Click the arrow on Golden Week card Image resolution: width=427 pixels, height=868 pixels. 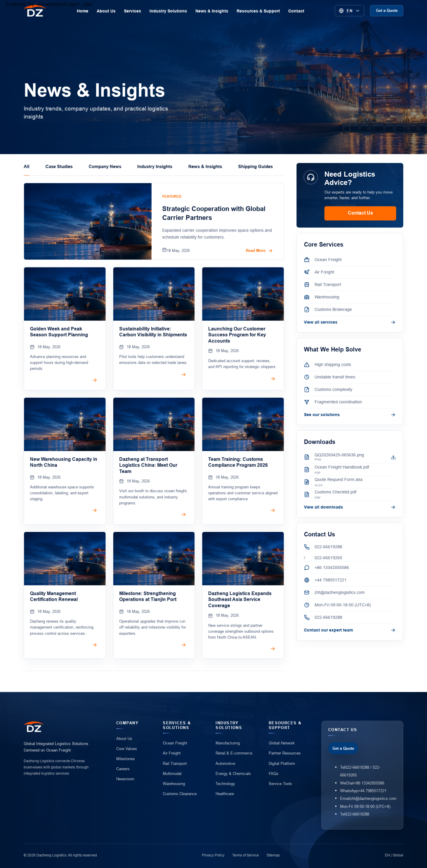click(x=95, y=380)
